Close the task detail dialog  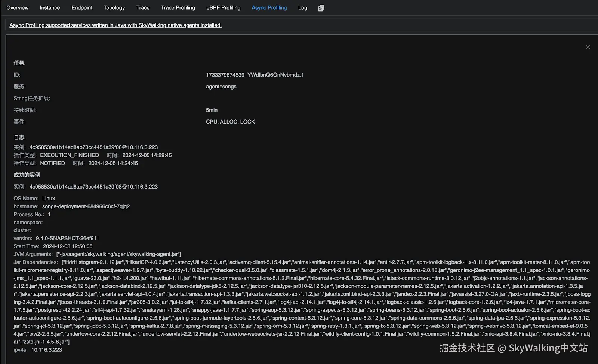588,47
